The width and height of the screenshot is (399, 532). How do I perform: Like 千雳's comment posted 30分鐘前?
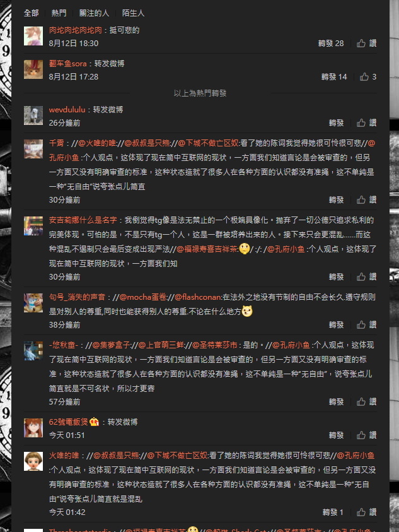tap(366, 199)
